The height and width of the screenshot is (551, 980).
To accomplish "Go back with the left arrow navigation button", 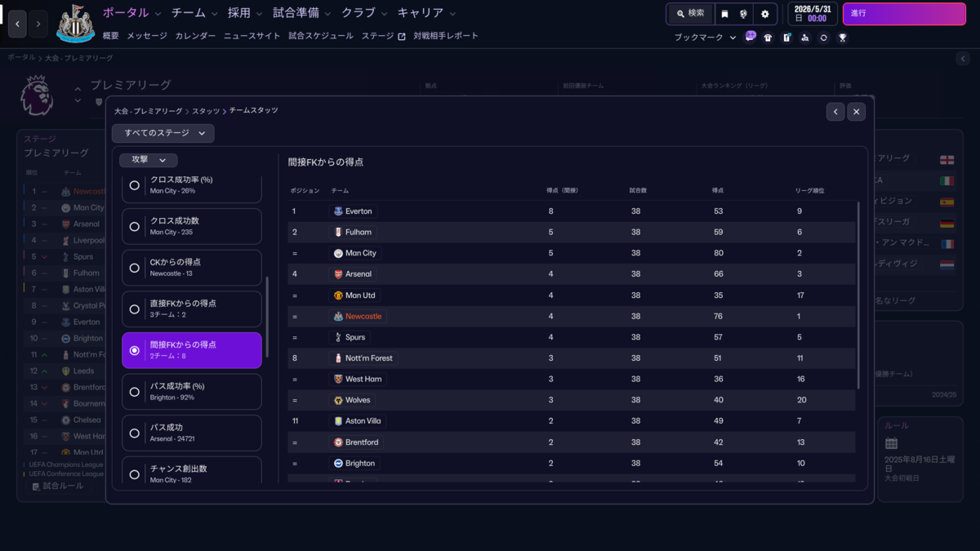I will (18, 24).
